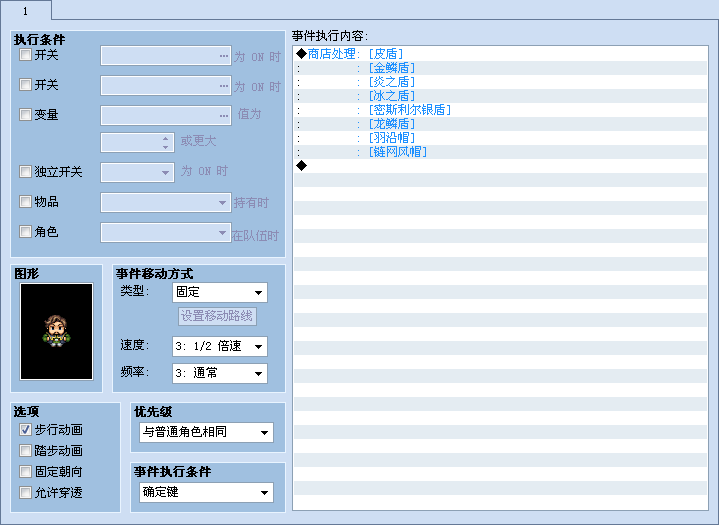Viewport: 719px width, 525px height.
Task: Select the [密斯利尔银盾] shop line
Action: [501, 110]
